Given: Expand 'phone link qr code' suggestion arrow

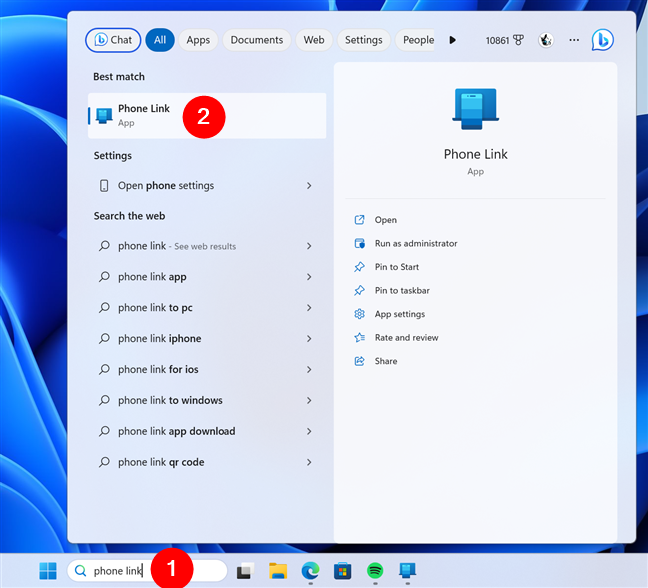Looking at the screenshot, I should click(309, 463).
